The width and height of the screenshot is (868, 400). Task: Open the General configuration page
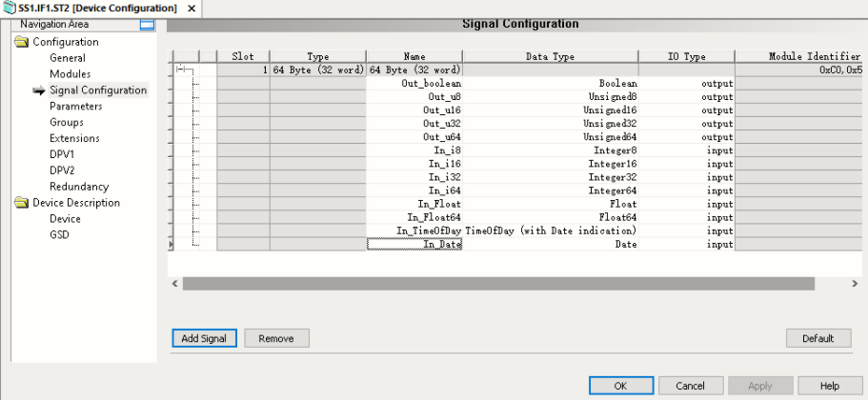[x=68, y=58]
